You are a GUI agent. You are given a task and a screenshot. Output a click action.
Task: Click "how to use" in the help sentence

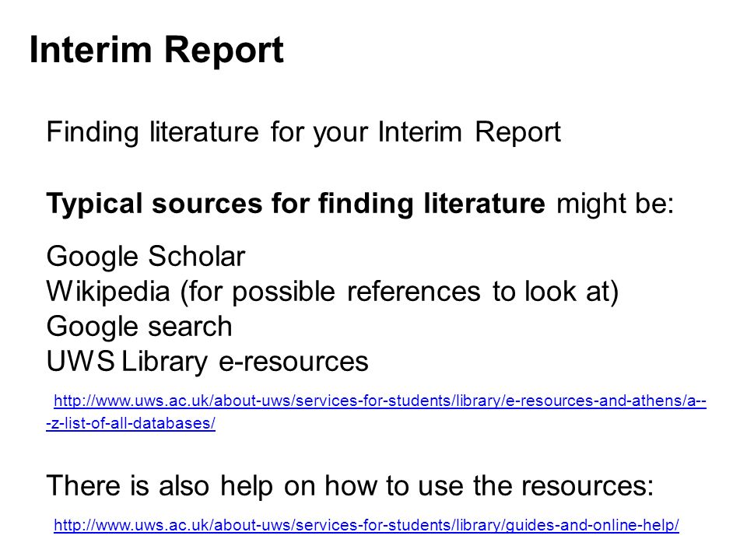pyautogui.click(x=394, y=486)
